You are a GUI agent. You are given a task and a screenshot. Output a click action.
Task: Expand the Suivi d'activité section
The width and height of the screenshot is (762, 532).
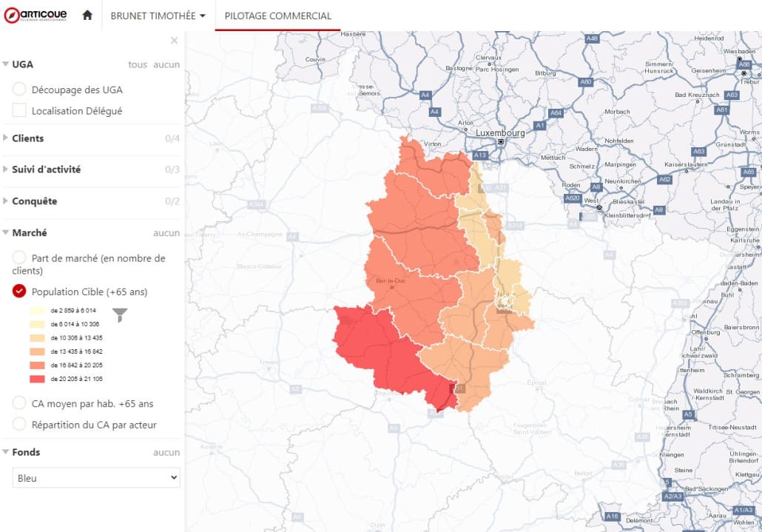click(46, 169)
